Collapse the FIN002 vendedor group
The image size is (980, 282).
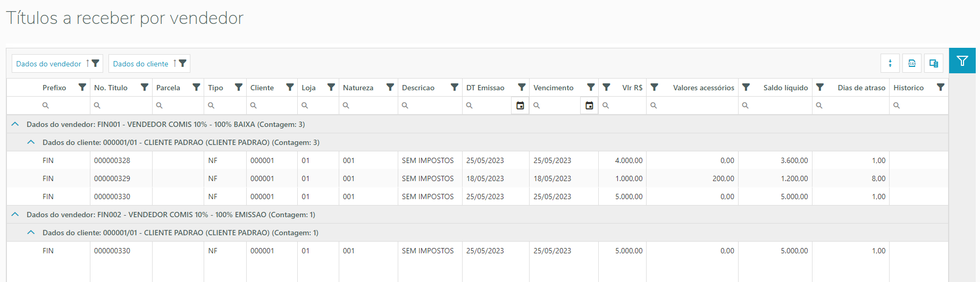pos(15,215)
